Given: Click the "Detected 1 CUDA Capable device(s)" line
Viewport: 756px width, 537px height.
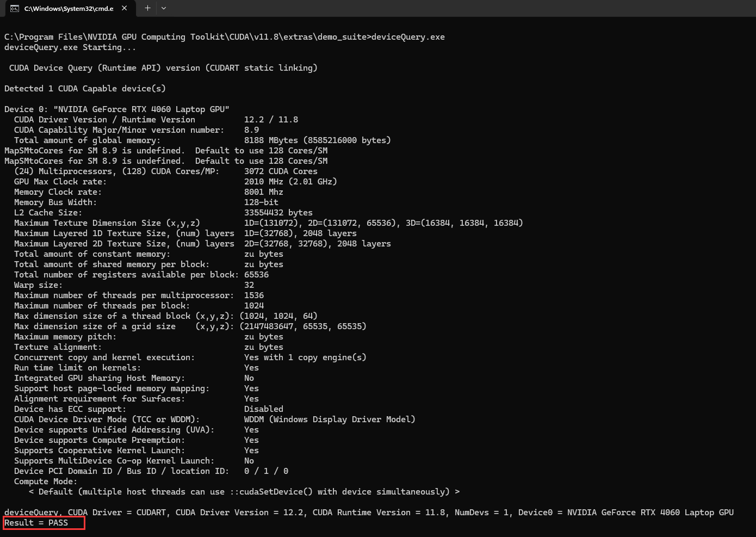Looking at the screenshot, I should tap(85, 89).
